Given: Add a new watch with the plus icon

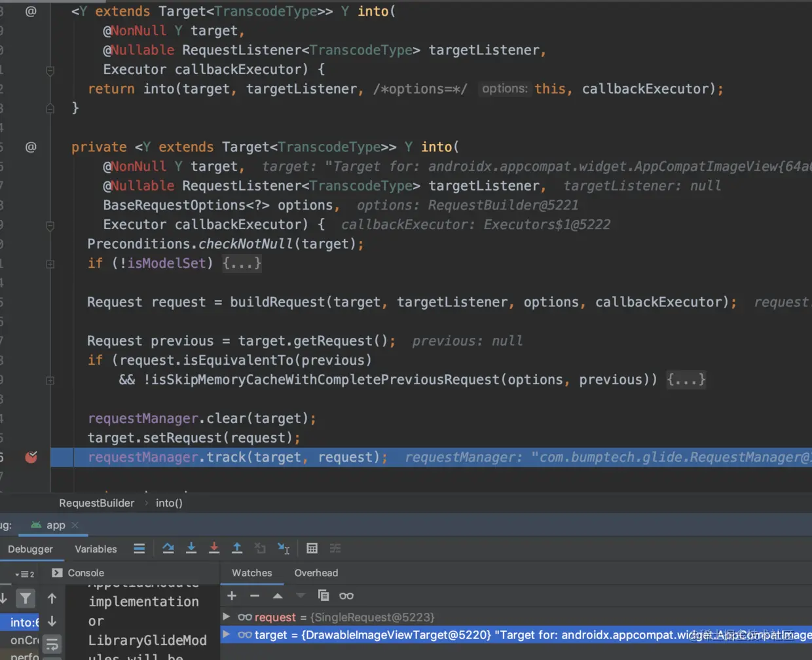Looking at the screenshot, I should (232, 596).
